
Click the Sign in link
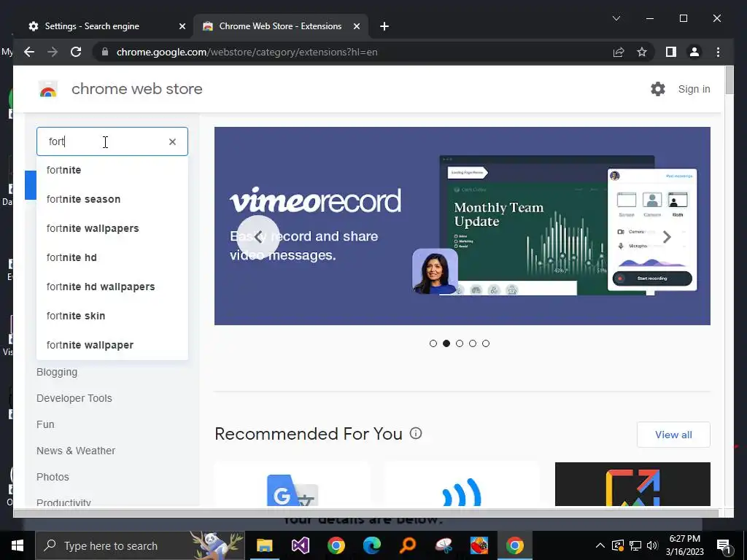pos(694,89)
